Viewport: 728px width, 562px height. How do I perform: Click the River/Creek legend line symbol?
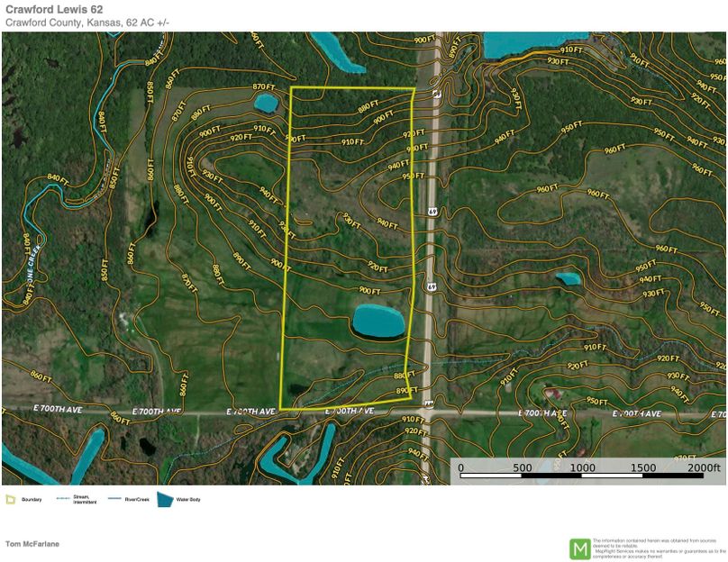coord(113,498)
